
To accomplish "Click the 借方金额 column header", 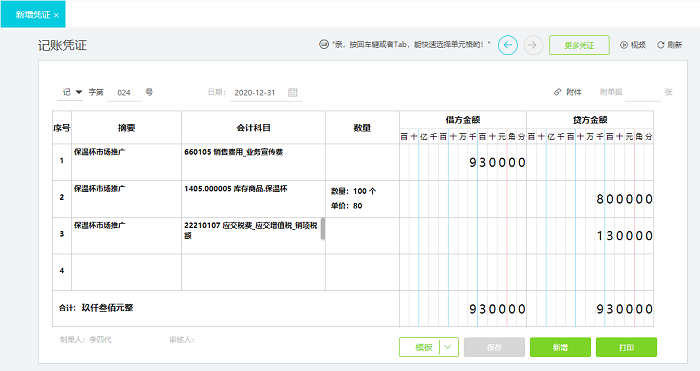I will (x=463, y=120).
